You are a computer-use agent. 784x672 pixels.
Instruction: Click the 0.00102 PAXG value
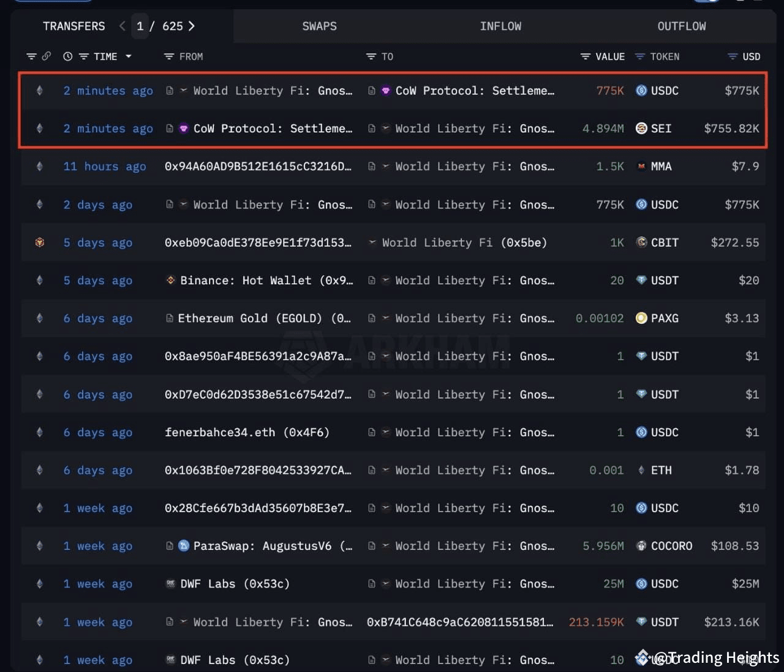coord(600,319)
